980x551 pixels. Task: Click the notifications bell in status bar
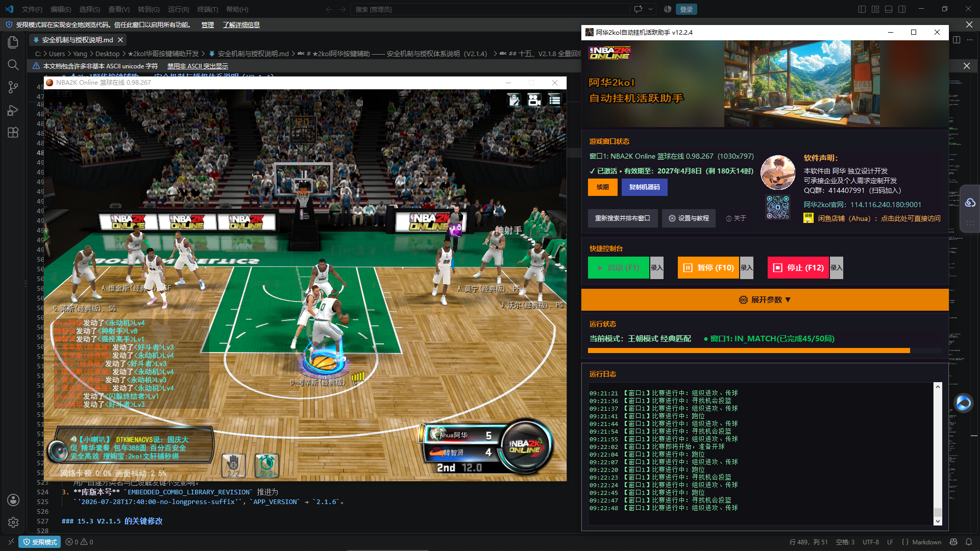pyautogui.click(x=969, y=542)
